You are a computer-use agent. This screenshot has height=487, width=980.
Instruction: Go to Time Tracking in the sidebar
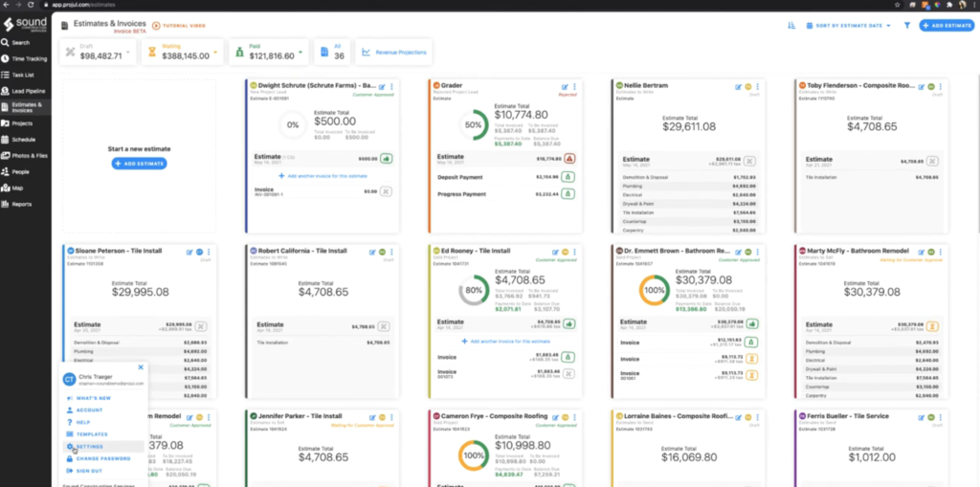(x=26, y=58)
